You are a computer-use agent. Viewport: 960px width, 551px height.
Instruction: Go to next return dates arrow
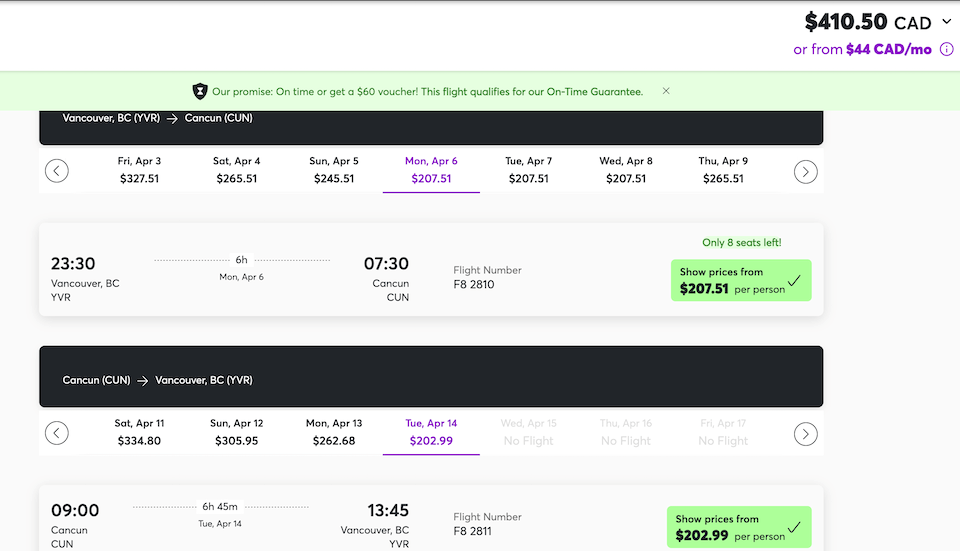click(805, 433)
